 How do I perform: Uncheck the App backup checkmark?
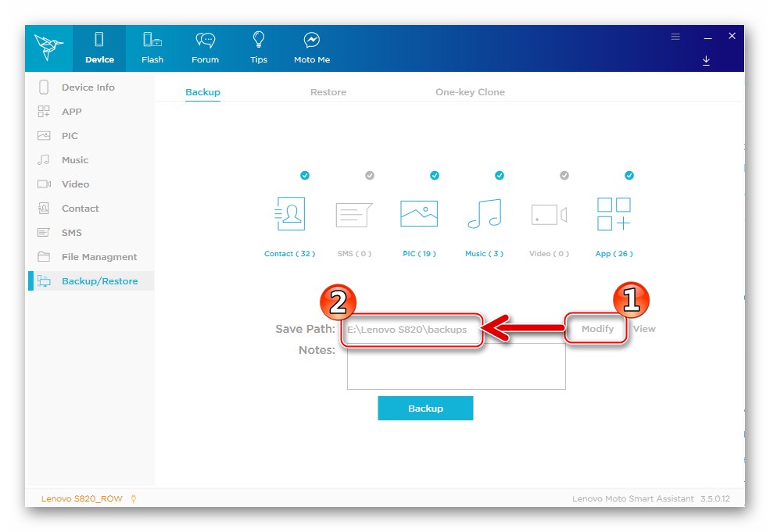[x=629, y=175]
